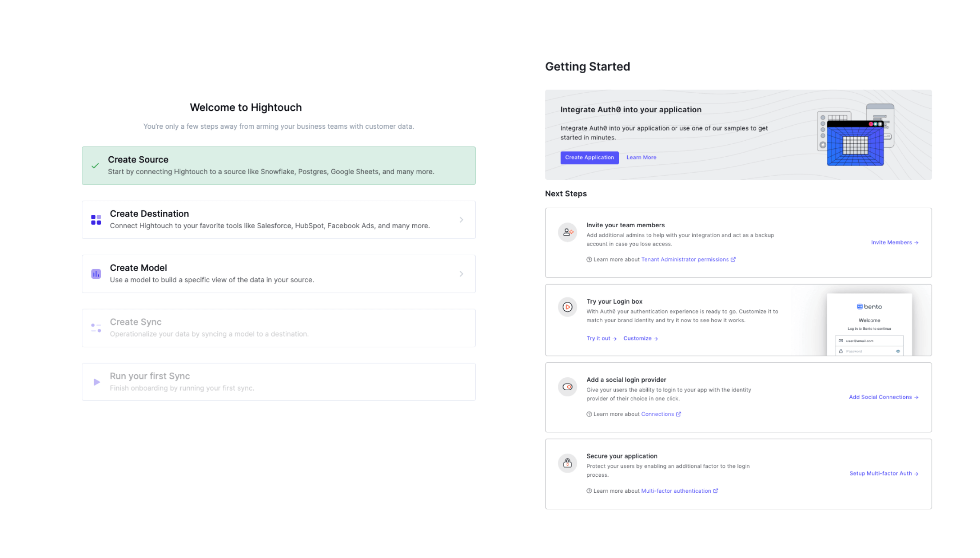This screenshot has width=980, height=558.
Task: Click the Create Source green checkmark icon
Action: coord(95,166)
